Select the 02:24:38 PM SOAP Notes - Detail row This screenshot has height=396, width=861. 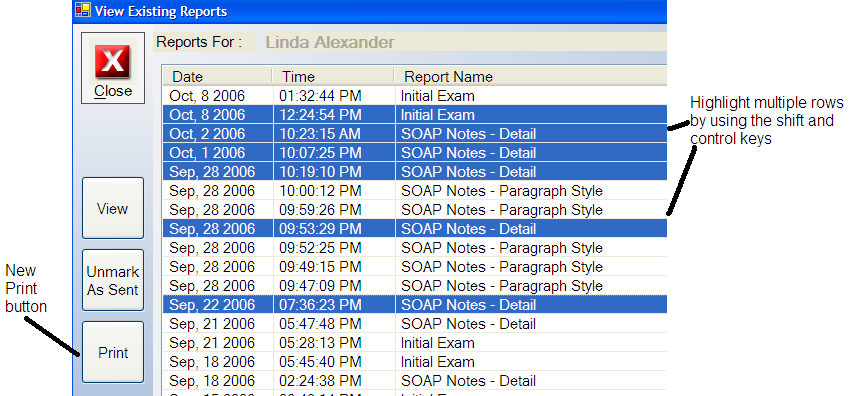[415, 381]
